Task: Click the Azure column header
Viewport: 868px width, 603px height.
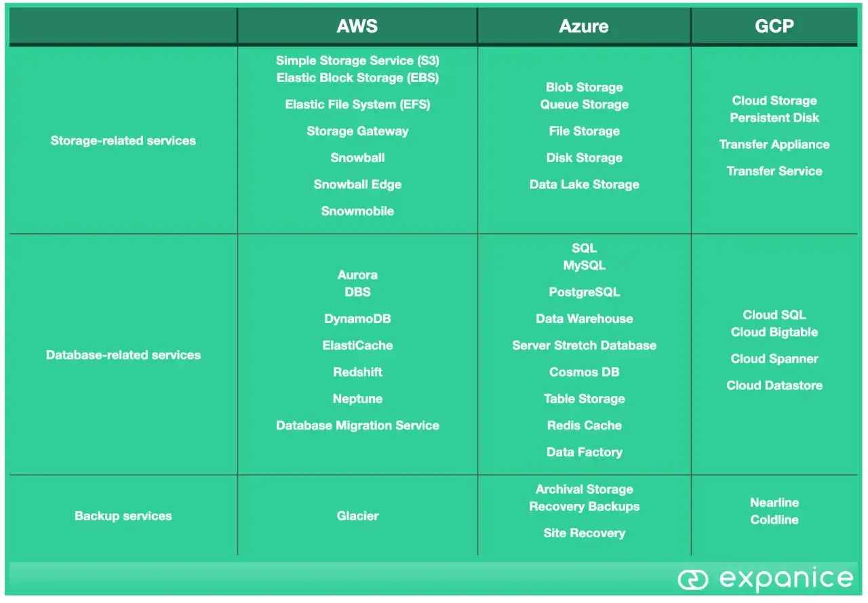Action: 584,26
